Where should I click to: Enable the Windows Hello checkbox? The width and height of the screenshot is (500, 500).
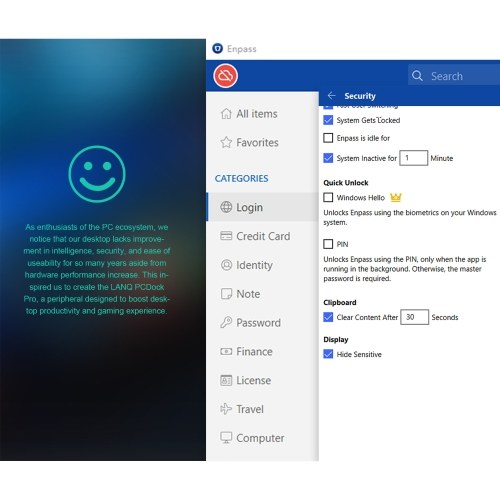pyautogui.click(x=328, y=197)
